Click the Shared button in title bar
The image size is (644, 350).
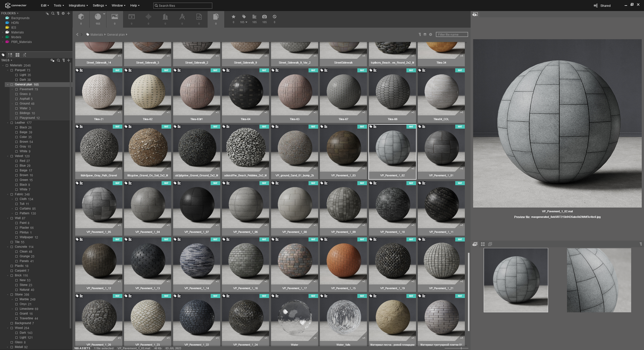(x=602, y=5)
